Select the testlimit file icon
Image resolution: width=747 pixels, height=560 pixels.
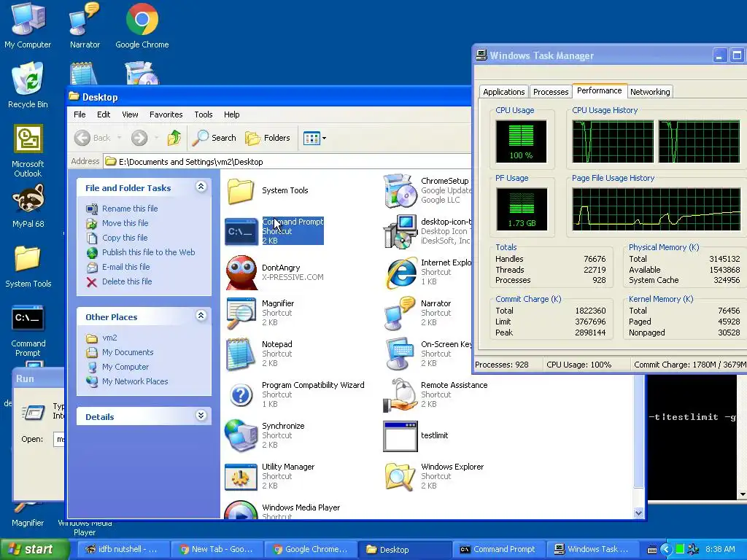coord(400,436)
